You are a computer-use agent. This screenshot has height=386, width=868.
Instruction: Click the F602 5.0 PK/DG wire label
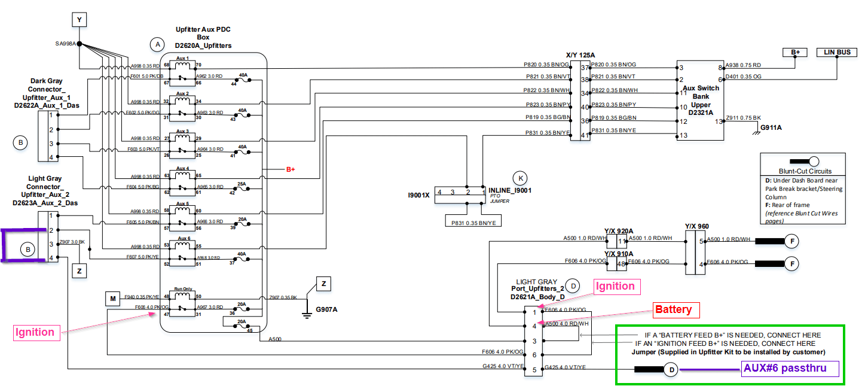tap(142, 112)
